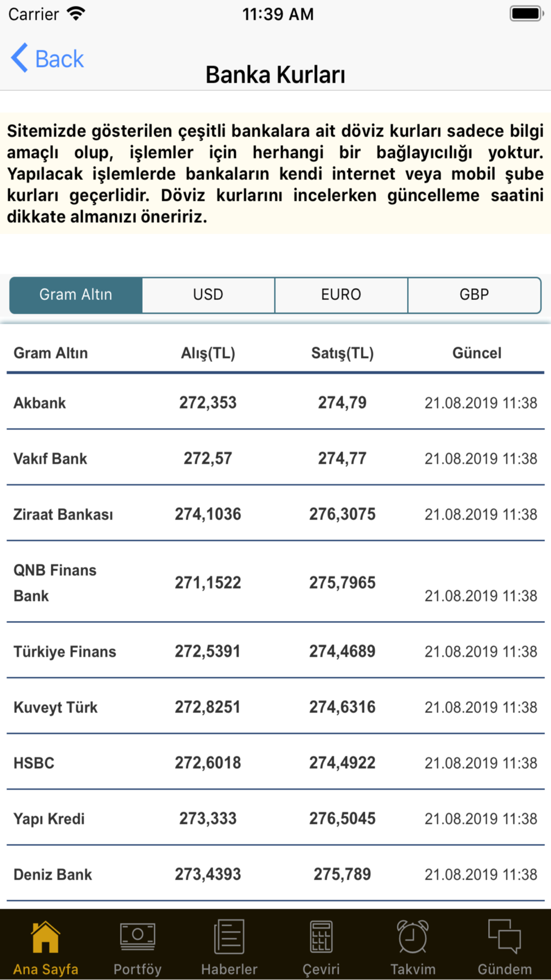Tap the Satış(TL) column header
The image size is (551, 980).
pos(342,353)
